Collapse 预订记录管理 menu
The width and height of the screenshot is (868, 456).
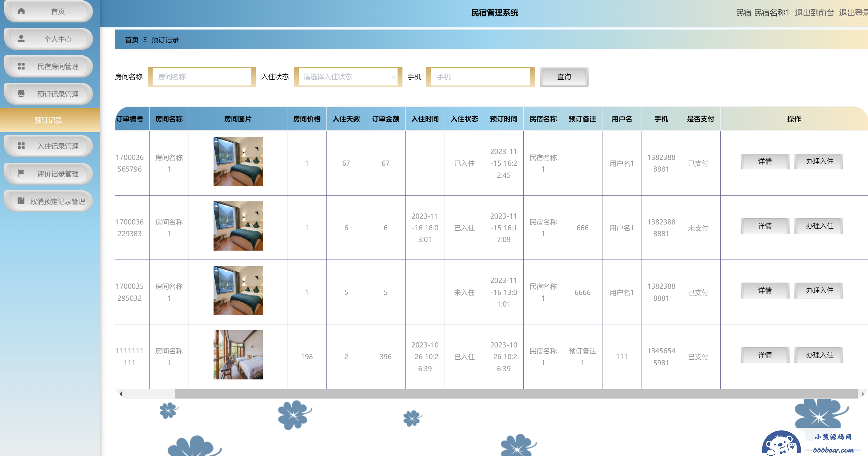pyautogui.click(x=49, y=94)
